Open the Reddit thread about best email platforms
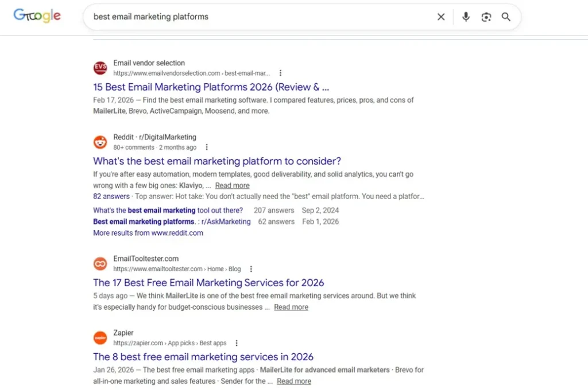Screen dimensions: 588x390 click(216, 161)
